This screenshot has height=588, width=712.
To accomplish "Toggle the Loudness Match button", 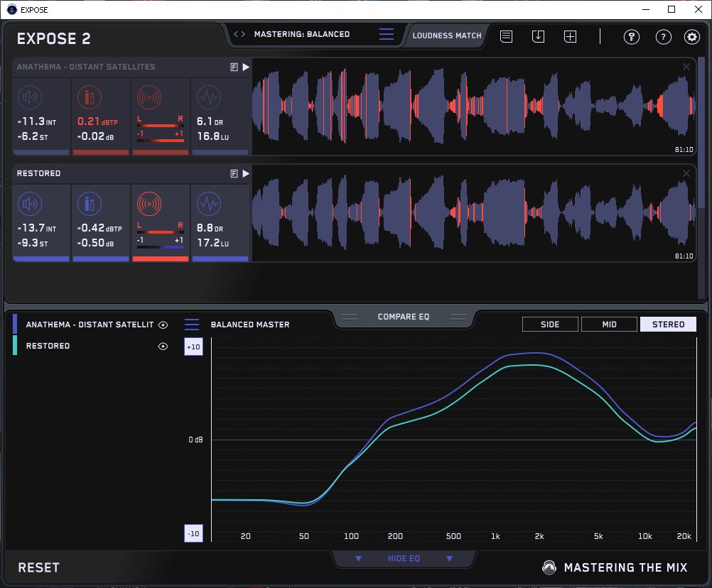I will (x=446, y=35).
